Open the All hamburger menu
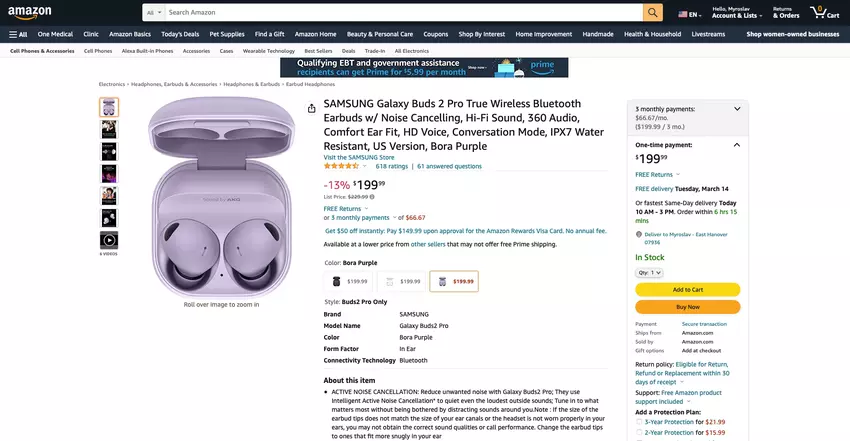 pyautogui.click(x=18, y=34)
